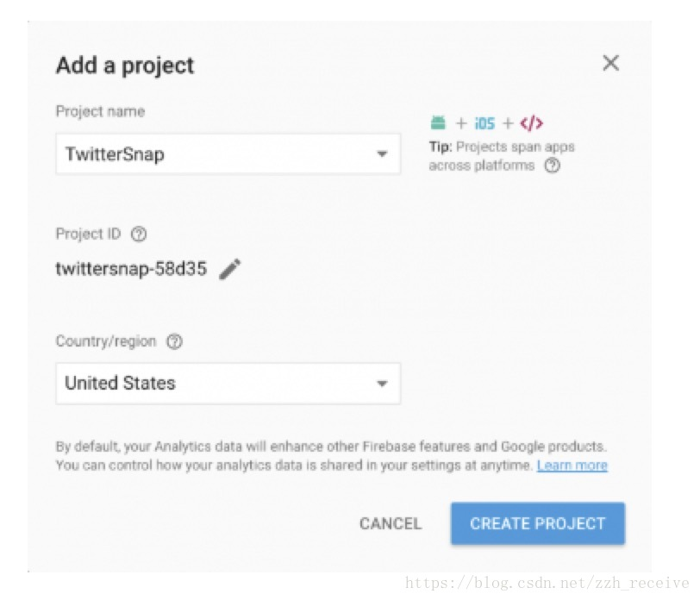Click the red web code icon
The height and width of the screenshot is (600, 700).
(x=532, y=123)
